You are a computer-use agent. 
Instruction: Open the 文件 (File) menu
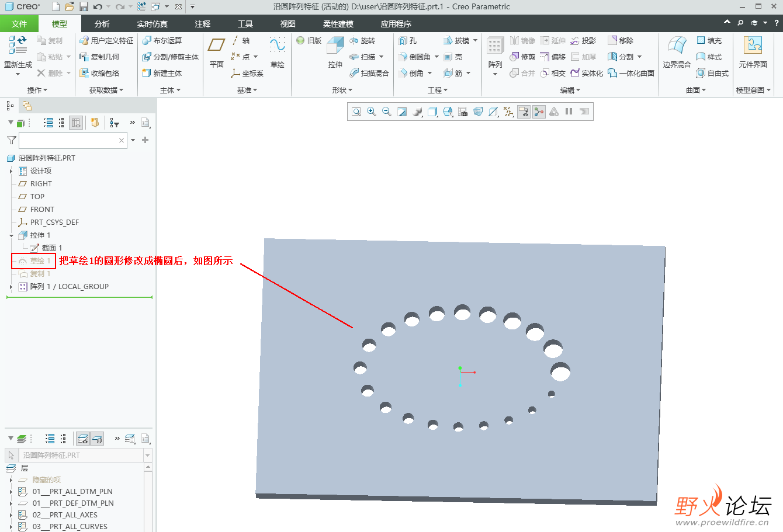pos(19,24)
